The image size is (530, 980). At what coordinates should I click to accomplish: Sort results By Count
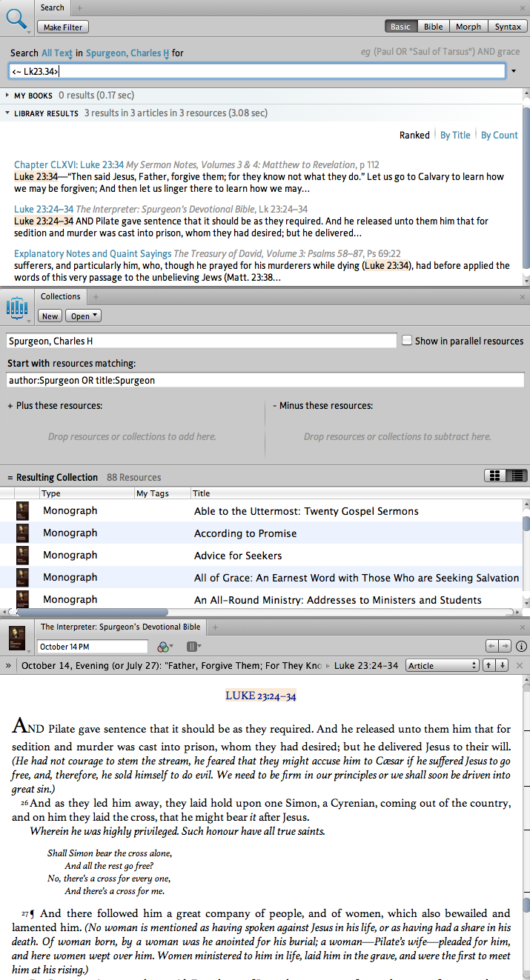tap(500, 135)
